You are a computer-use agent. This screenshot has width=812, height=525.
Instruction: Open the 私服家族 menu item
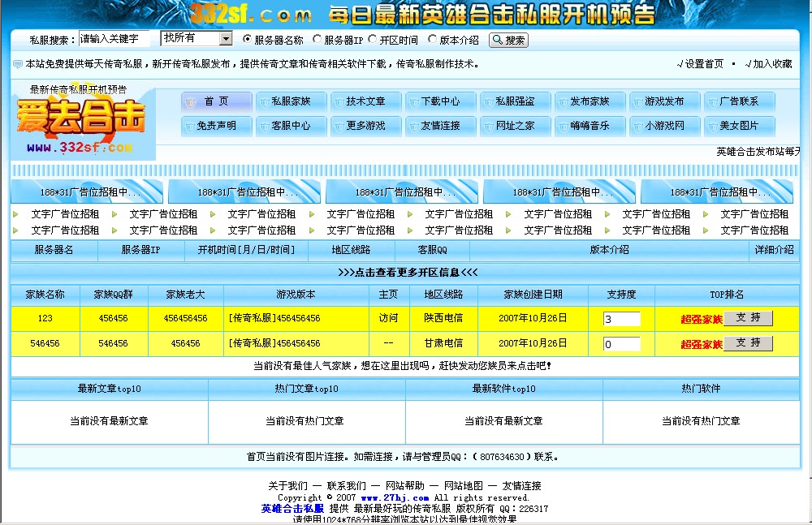[x=291, y=101]
